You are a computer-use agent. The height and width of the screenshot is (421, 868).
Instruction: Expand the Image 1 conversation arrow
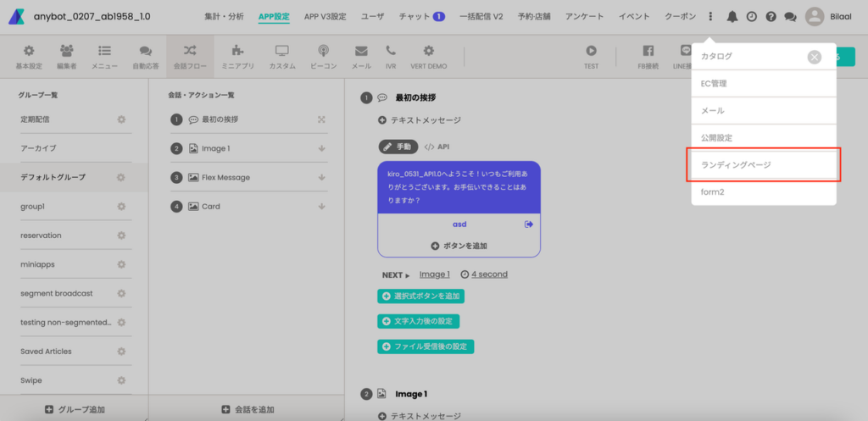(322, 149)
